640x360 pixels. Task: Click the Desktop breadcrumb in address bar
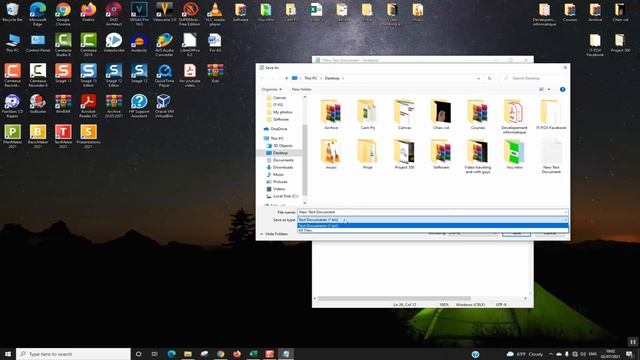pos(332,78)
